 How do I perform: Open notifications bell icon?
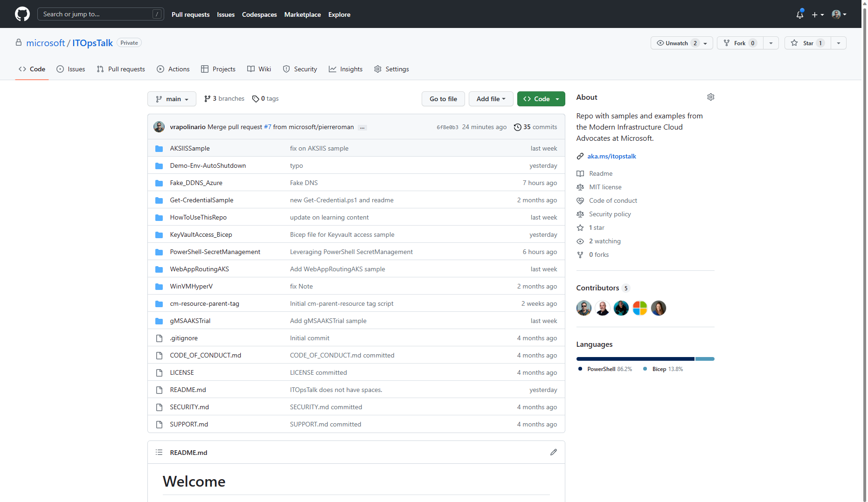pyautogui.click(x=800, y=14)
